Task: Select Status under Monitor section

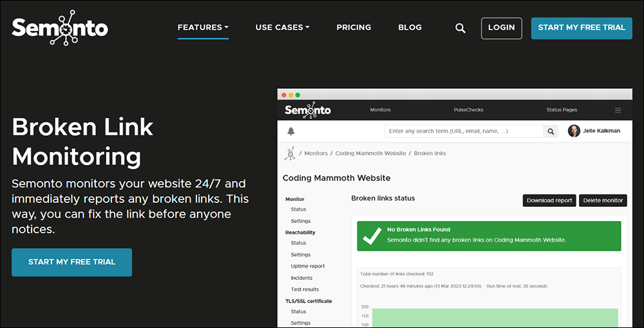Action: coord(298,209)
